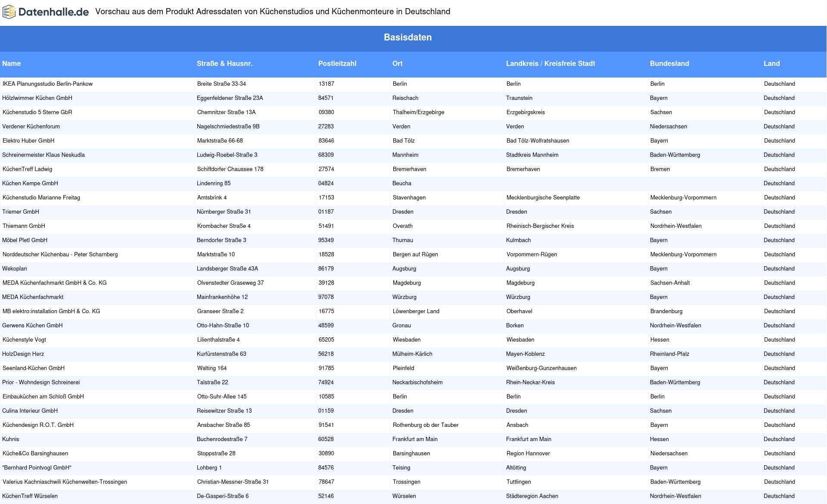Click the Straße & Hausnr. column header
Viewport: 827px width, 504px height.
pos(225,64)
